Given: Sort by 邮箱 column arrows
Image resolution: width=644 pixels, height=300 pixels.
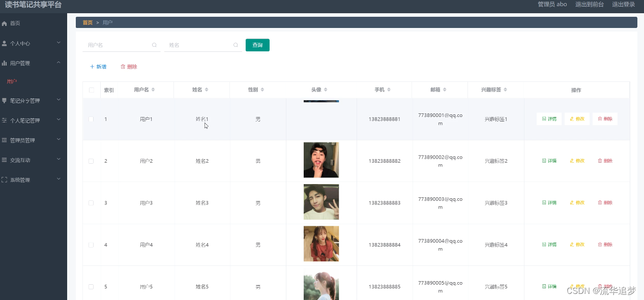Looking at the screenshot, I should pyautogui.click(x=445, y=89).
